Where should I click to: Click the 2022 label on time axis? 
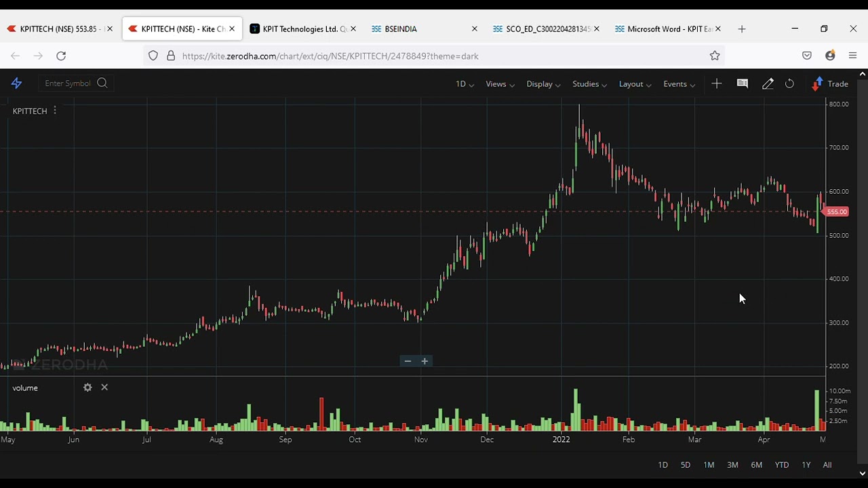(561, 439)
